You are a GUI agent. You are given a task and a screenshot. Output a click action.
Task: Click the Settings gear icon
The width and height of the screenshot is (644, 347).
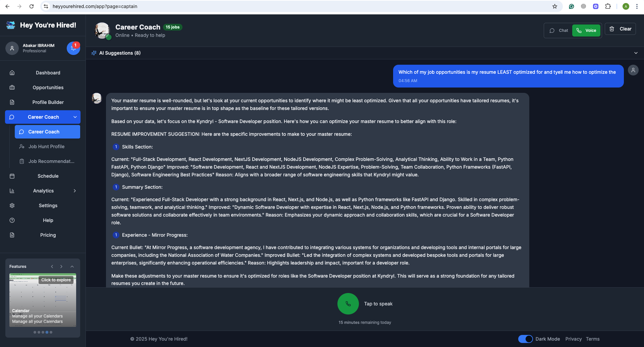pyautogui.click(x=12, y=206)
